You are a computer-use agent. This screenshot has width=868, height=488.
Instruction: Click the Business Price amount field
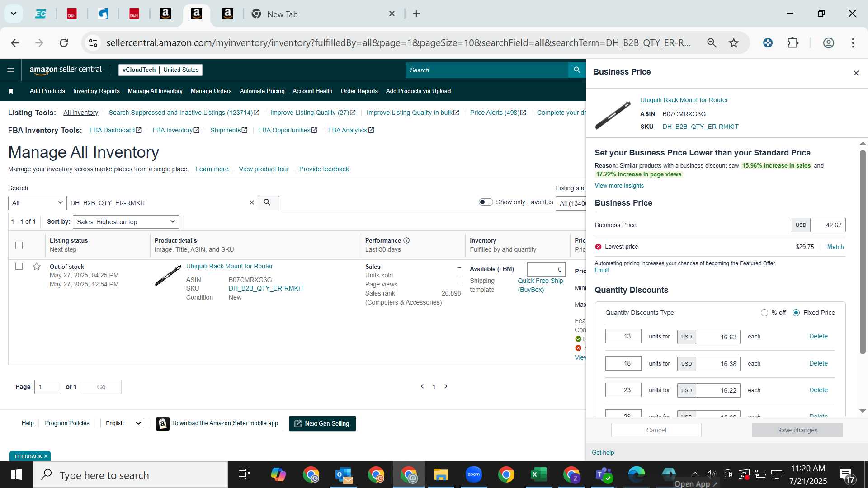click(x=827, y=225)
